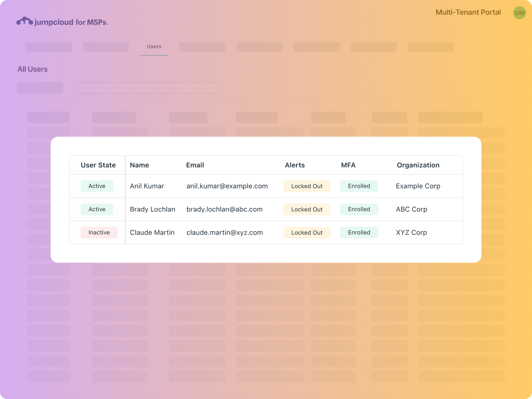Sort by the MFA column header

coord(348,165)
